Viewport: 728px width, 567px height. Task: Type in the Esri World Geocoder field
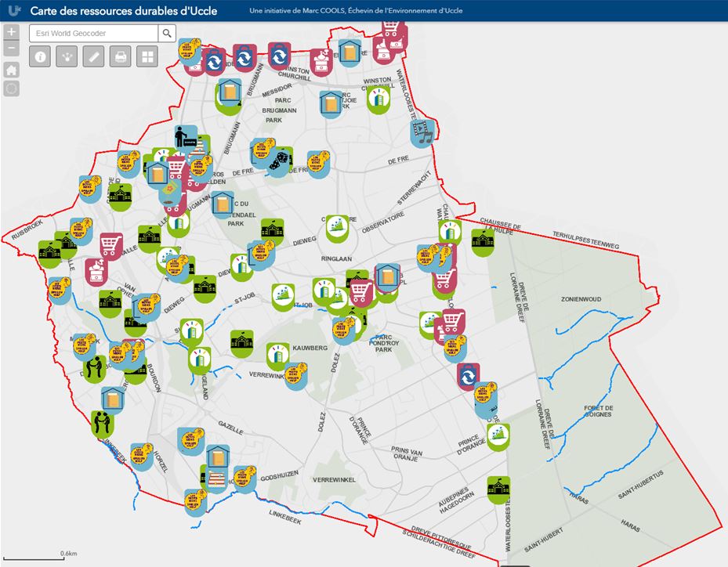pos(92,33)
